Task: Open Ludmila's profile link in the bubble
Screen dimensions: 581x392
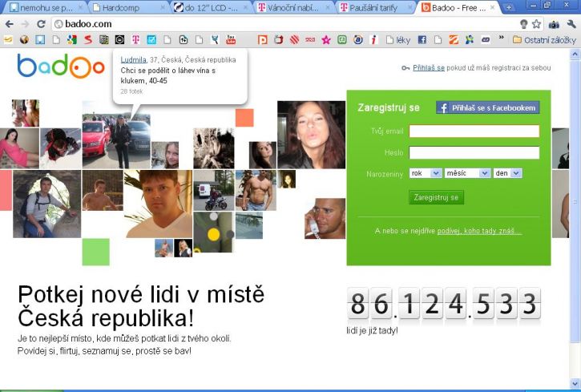Action: (x=133, y=59)
